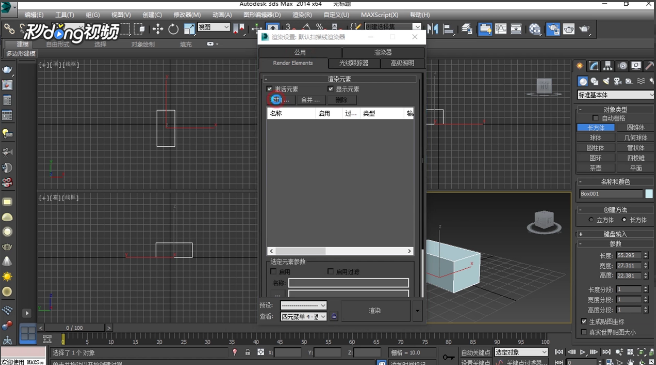Open the Motion panel tab
Screen dimensions: 656x365
click(x=622, y=66)
